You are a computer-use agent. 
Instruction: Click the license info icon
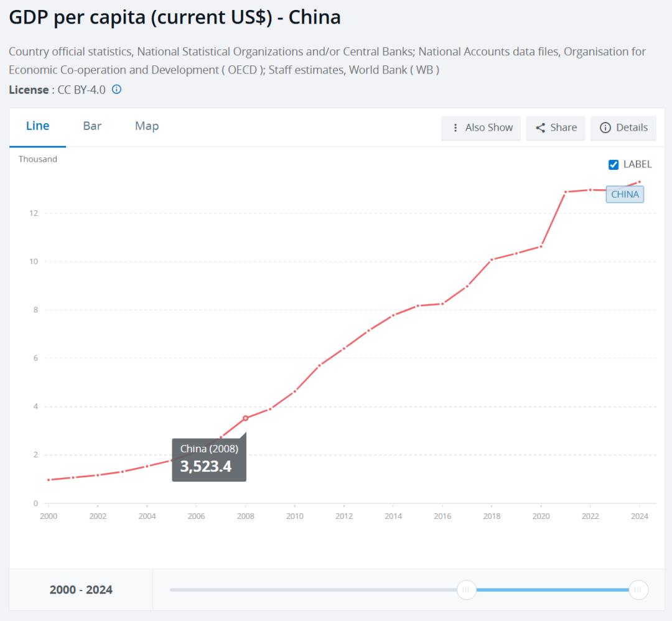coord(116,90)
